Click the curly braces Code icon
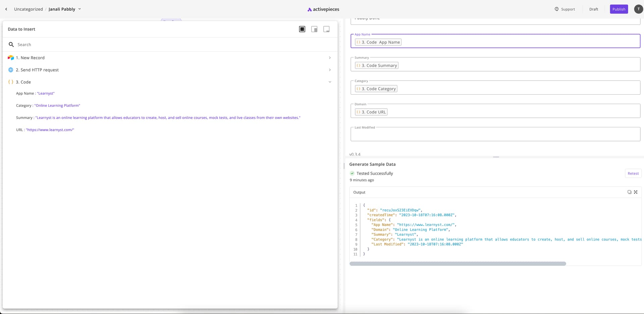The image size is (644, 314). click(x=11, y=82)
